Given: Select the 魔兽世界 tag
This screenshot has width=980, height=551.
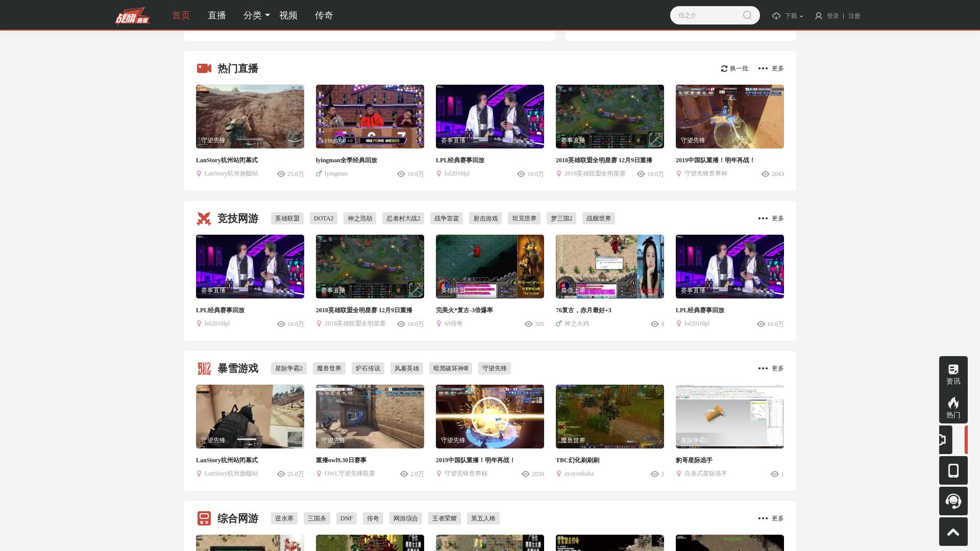Looking at the screenshot, I should coord(329,368).
